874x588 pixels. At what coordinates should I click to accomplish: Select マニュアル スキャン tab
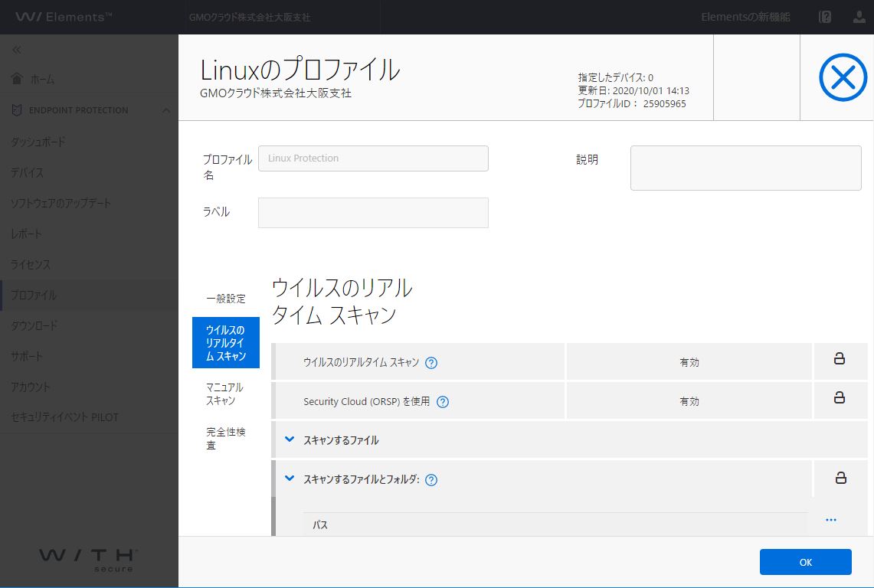coord(224,394)
